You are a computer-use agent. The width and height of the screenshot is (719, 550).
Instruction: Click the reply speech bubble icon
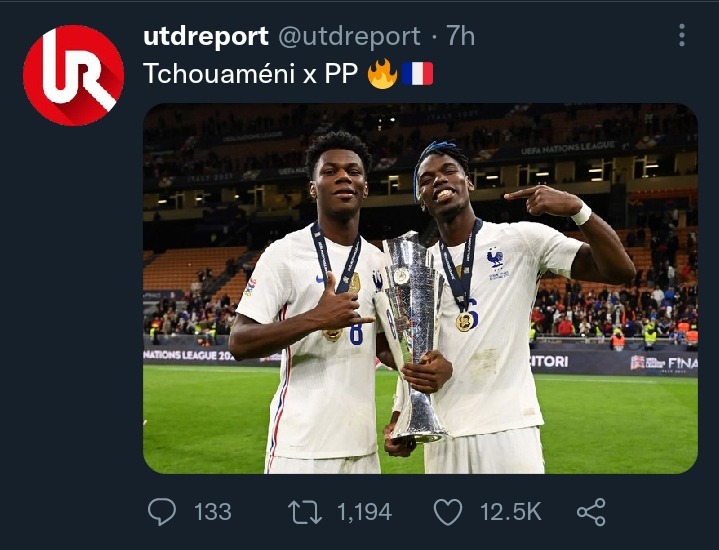(x=162, y=511)
